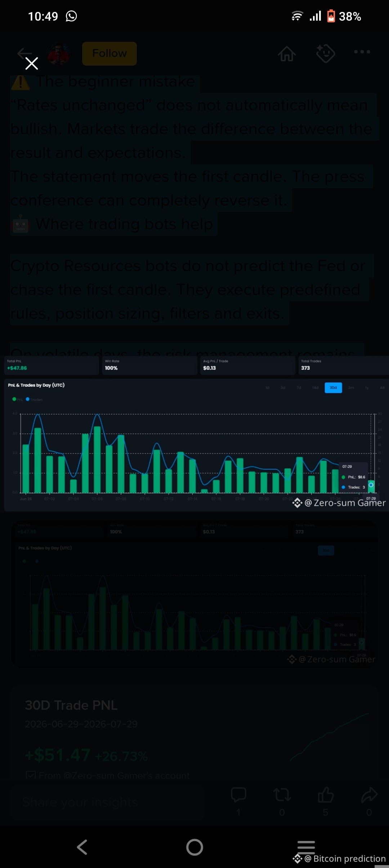Tap the Total Trades 373 card
Viewport: 389px width, 868px height.
(343, 365)
